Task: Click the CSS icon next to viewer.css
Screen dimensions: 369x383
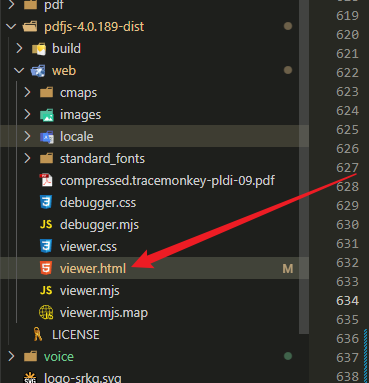Action: [46, 246]
